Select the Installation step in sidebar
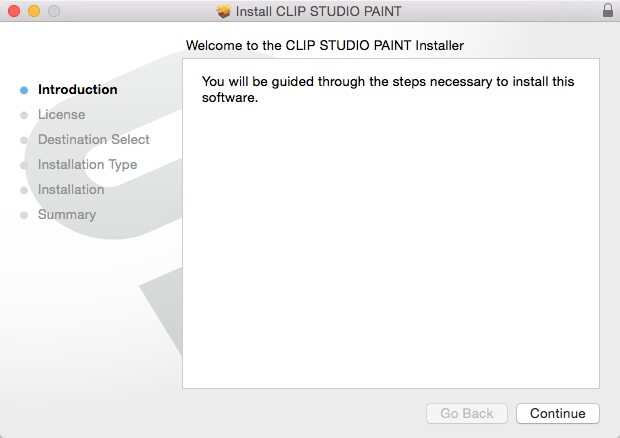 click(71, 189)
